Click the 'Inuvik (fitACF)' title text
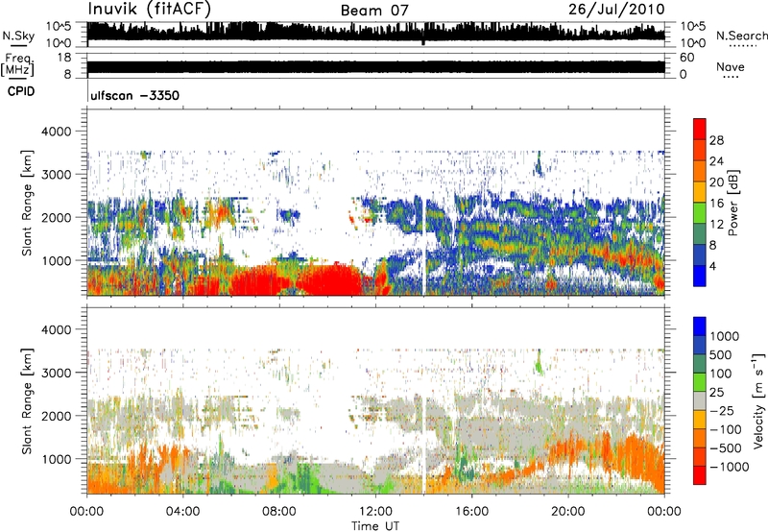 click(150, 10)
